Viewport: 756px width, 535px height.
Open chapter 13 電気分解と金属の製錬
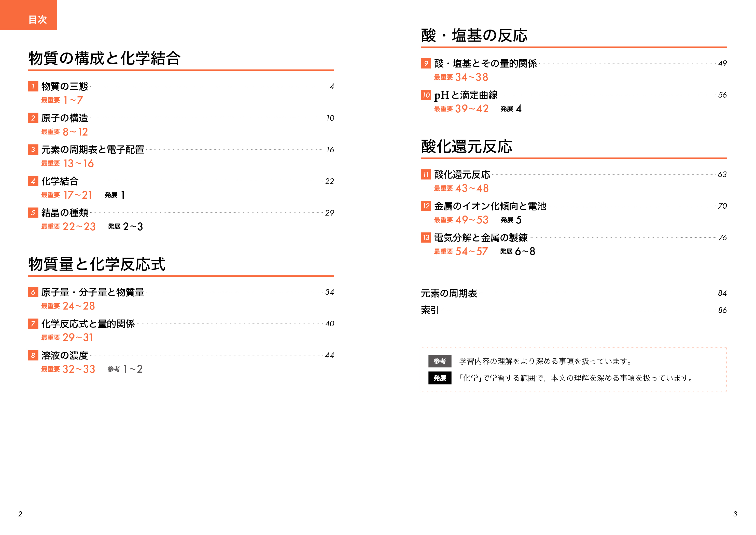[x=481, y=238]
